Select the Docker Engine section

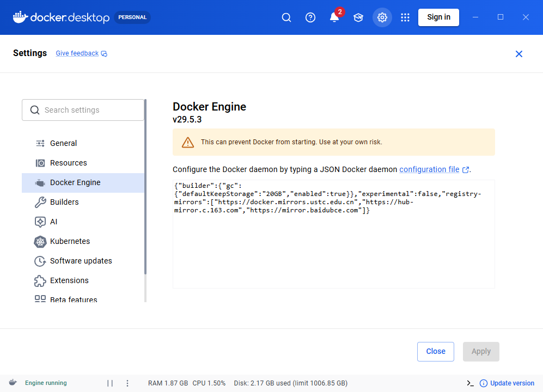[x=83, y=182]
